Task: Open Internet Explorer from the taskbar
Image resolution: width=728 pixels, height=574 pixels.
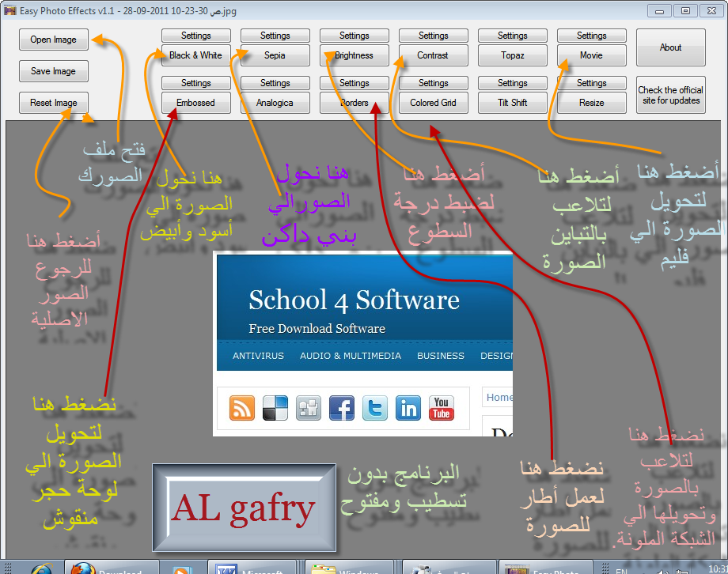Action: tap(41, 568)
